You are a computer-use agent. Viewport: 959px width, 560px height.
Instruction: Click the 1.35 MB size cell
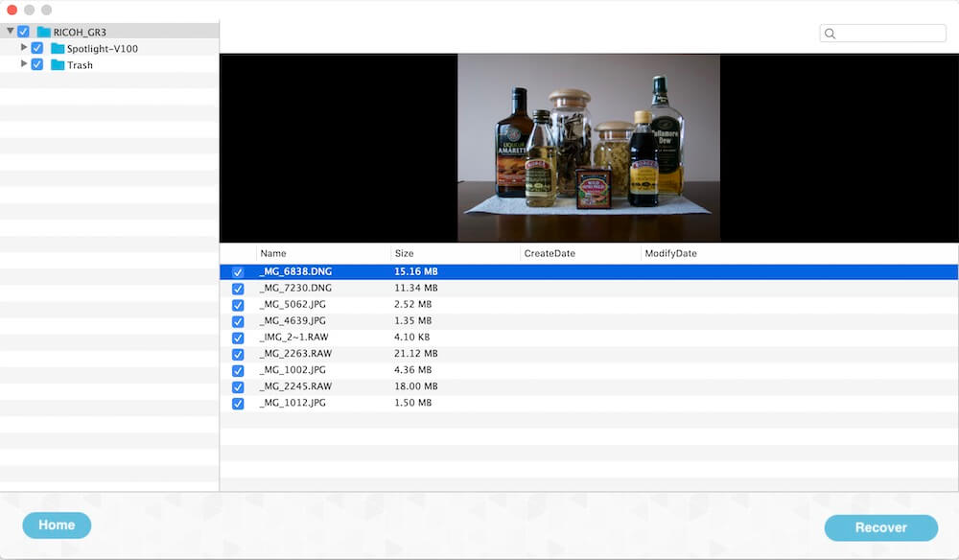pos(412,321)
